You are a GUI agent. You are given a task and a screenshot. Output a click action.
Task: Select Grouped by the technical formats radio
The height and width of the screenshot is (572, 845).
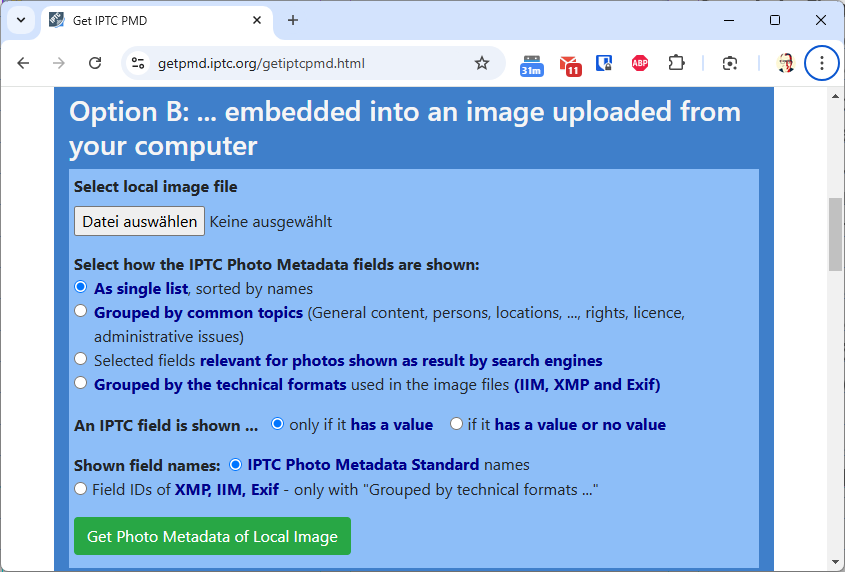coord(81,383)
